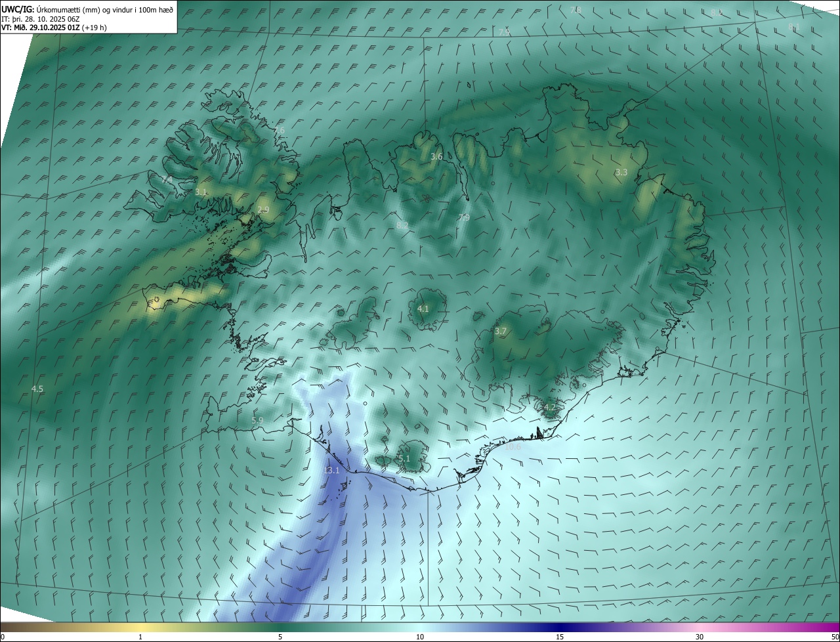Click the 8.1 value label on the map
Viewport: 840px width, 642px height.
click(x=794, y=27)
